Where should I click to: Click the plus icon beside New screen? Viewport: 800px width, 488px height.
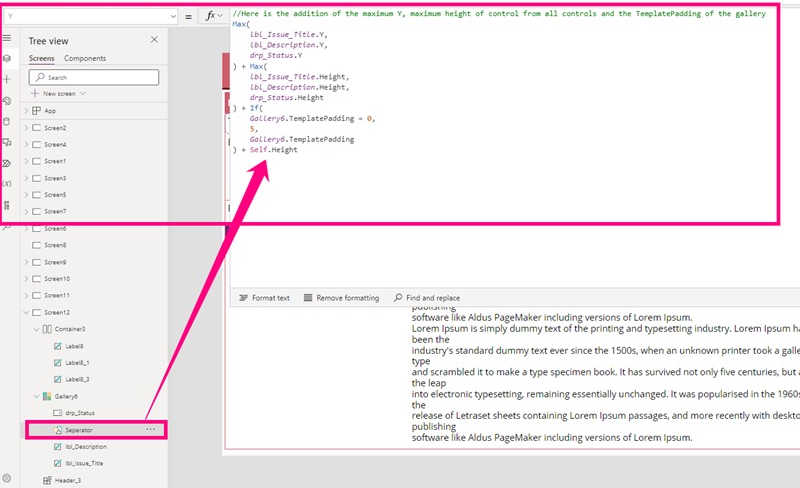(x=35, y=93)
